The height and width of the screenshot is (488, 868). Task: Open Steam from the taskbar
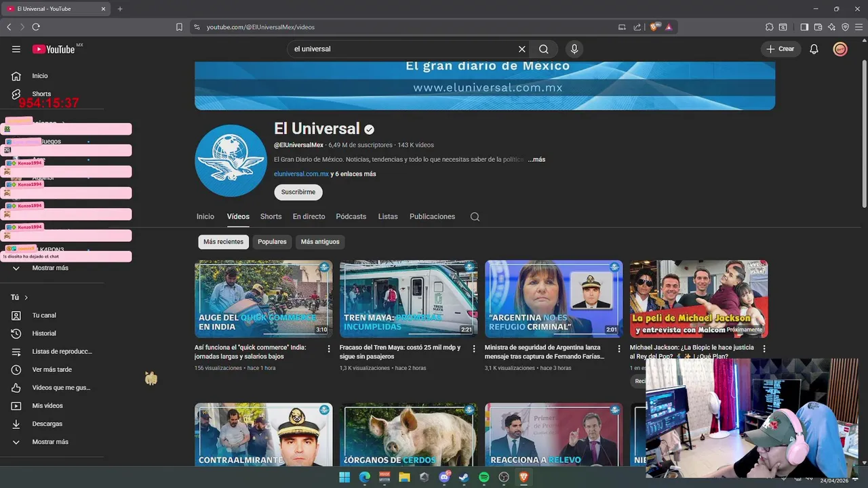[464, 477]
